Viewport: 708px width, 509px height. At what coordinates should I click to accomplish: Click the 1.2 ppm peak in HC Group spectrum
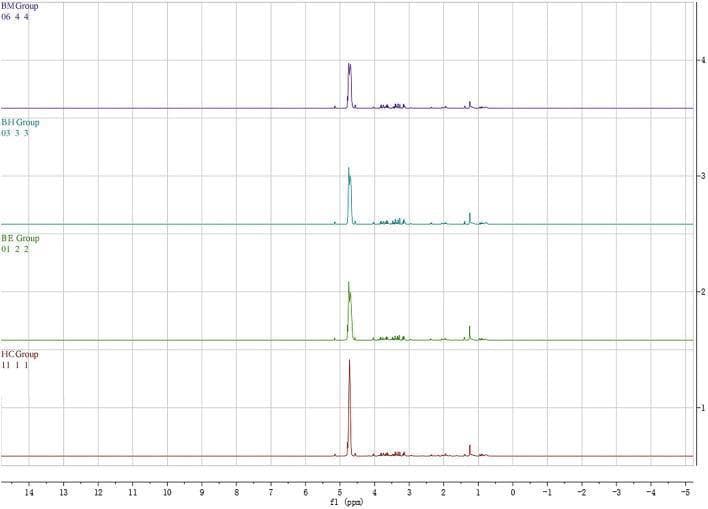pos(470,450)
